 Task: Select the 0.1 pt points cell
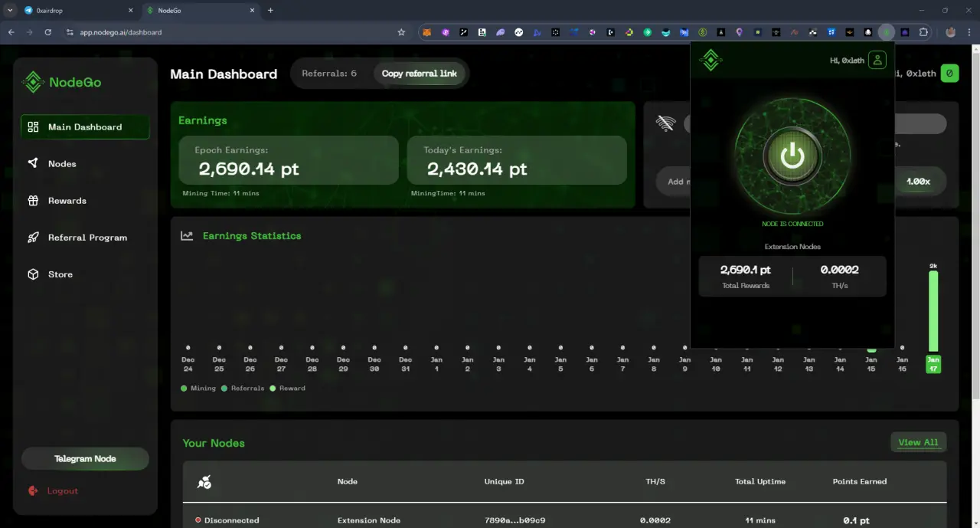(856, 520)
